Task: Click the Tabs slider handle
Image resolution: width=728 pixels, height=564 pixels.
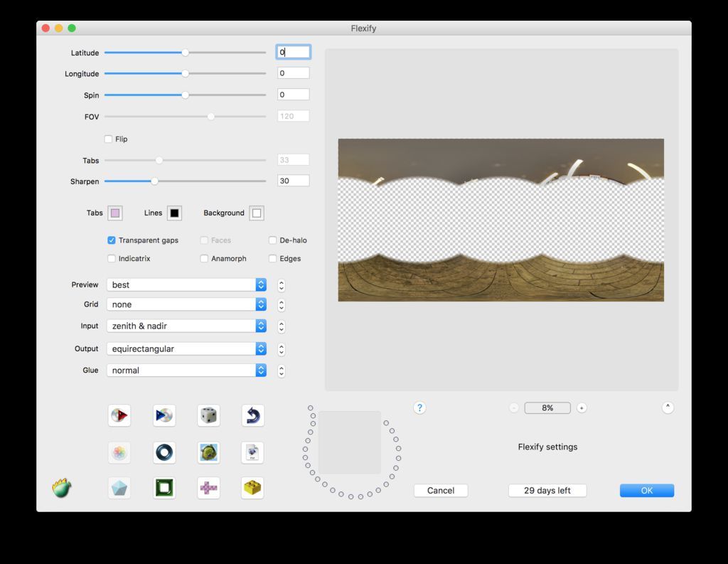Action: pyautogui.click(x=159, y=160)
